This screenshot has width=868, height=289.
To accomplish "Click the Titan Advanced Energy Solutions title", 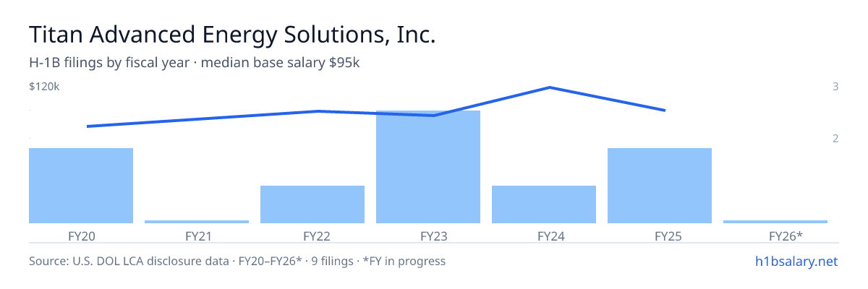I will pyautogui.click(x=232, y=34).
